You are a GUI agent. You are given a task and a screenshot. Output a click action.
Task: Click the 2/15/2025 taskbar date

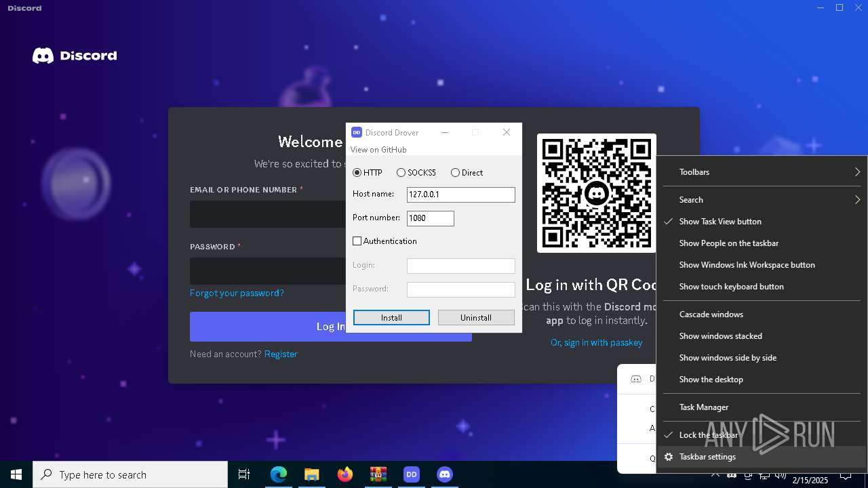(810, 480)
